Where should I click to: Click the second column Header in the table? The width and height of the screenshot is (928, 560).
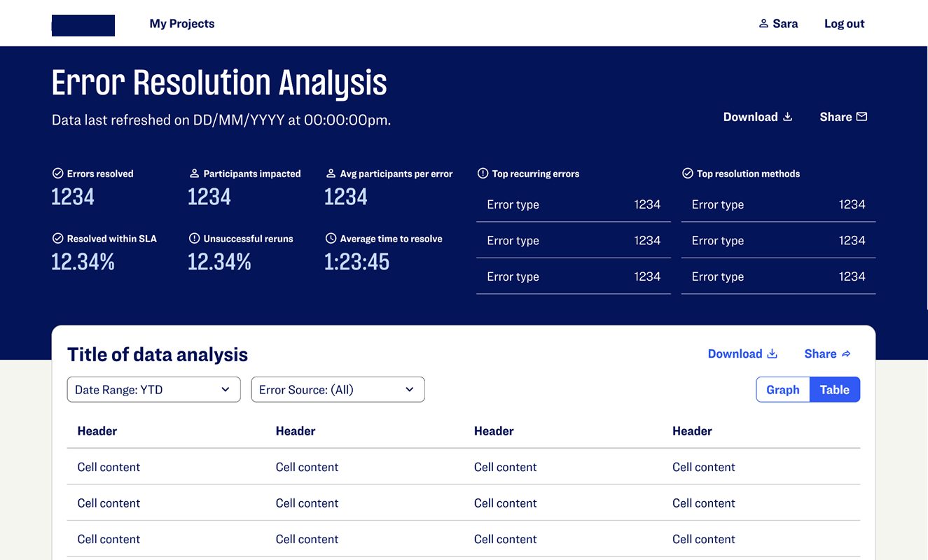296,431
